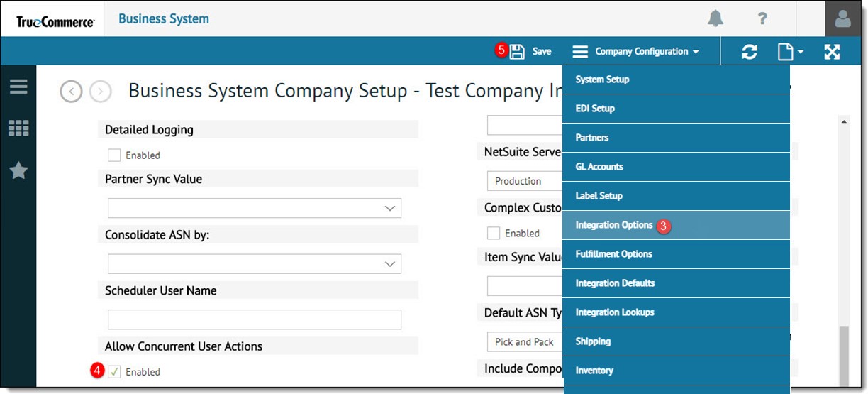Image resolution: width=868 pixels, height=394 pixels.
Task: Click into Scheduler User Name field
Action: (x=255, y=319)
